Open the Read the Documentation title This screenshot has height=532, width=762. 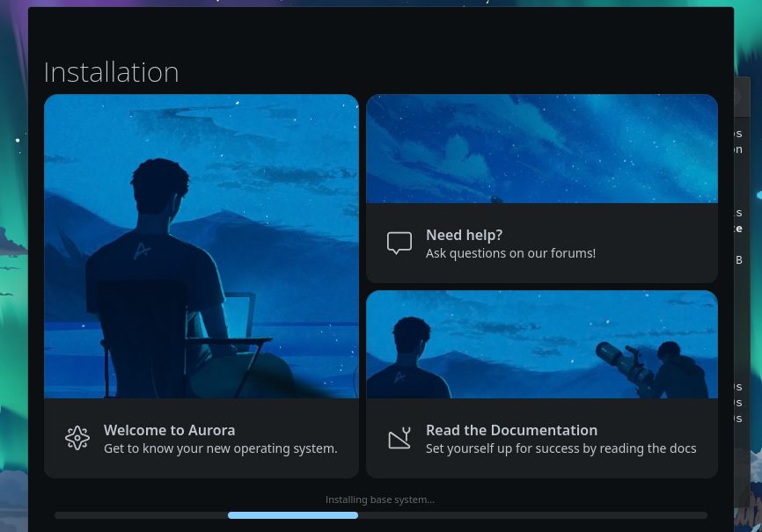512,431
